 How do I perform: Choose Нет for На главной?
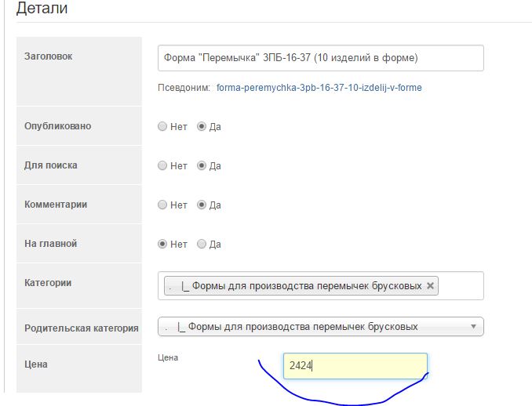162,244
